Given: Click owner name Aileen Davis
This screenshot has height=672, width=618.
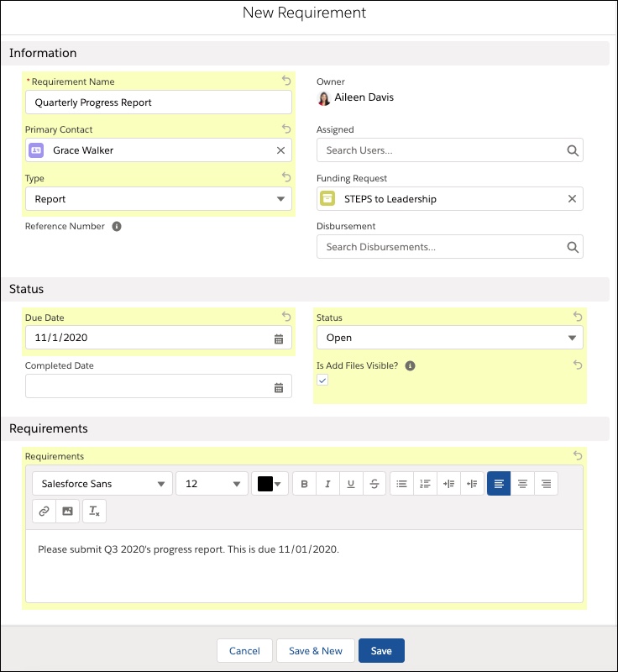Looking at the screenshot, I should pyautogui.click(x=364, y=97).
